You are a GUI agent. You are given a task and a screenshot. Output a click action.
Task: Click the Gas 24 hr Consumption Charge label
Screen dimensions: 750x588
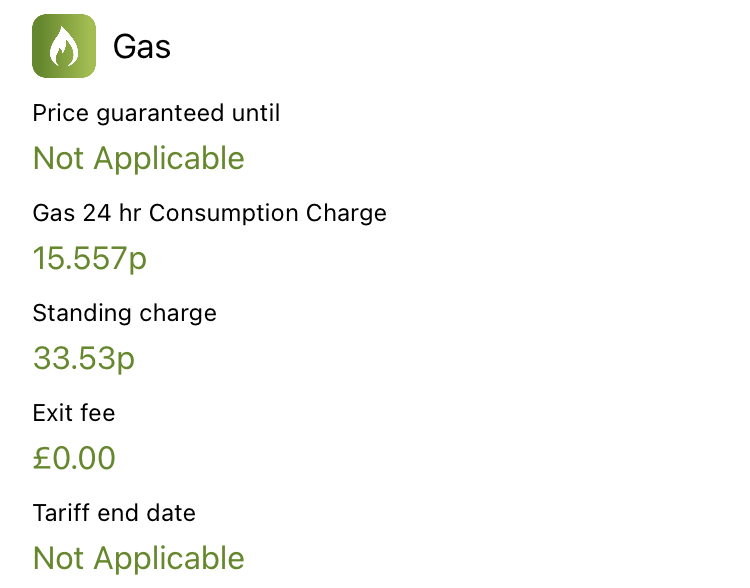209,213
